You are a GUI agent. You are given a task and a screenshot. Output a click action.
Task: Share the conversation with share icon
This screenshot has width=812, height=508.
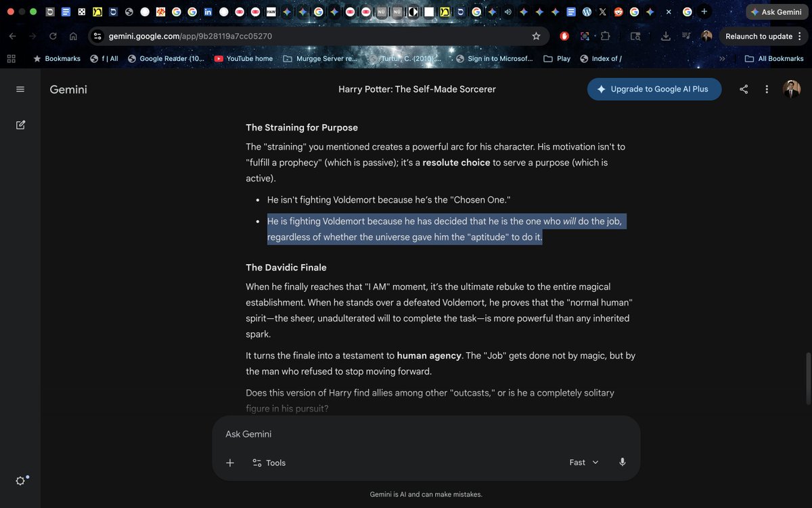pos(744,89)
